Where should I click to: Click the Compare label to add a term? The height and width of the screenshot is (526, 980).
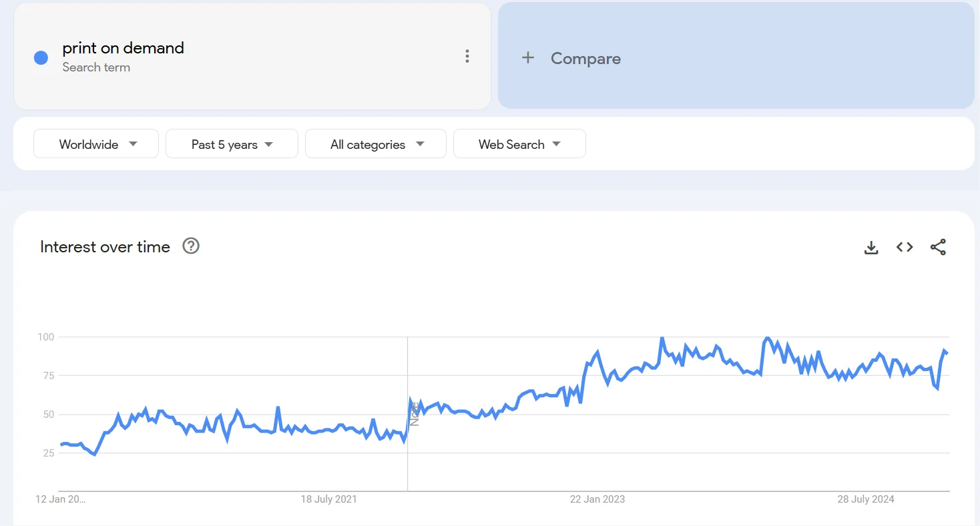[585, 59]
